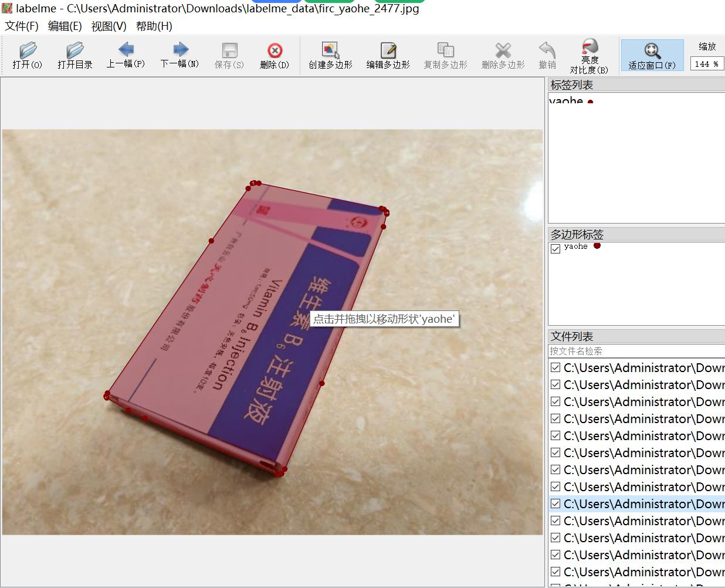
Task: Toggle the first file list checkbox
Action: (x=555, y=368)
